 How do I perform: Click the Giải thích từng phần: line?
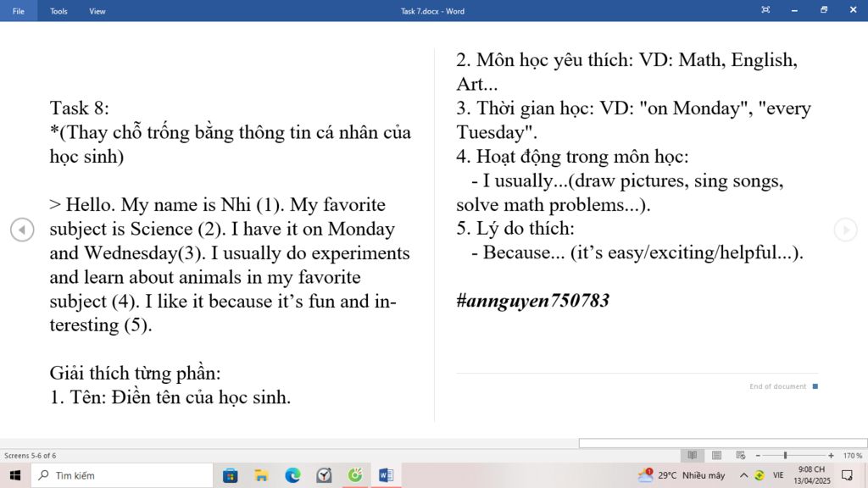[135, 373]
